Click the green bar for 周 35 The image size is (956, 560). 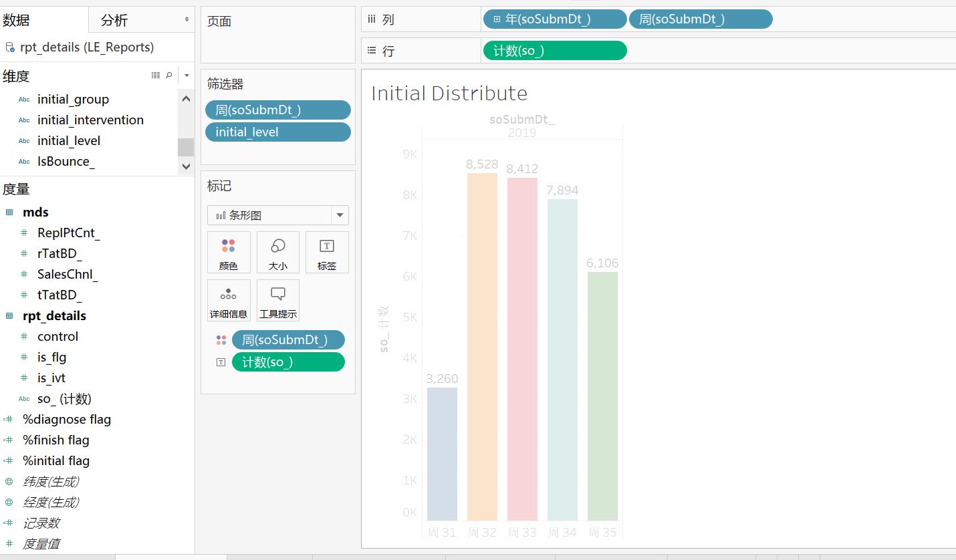[602, 396]
